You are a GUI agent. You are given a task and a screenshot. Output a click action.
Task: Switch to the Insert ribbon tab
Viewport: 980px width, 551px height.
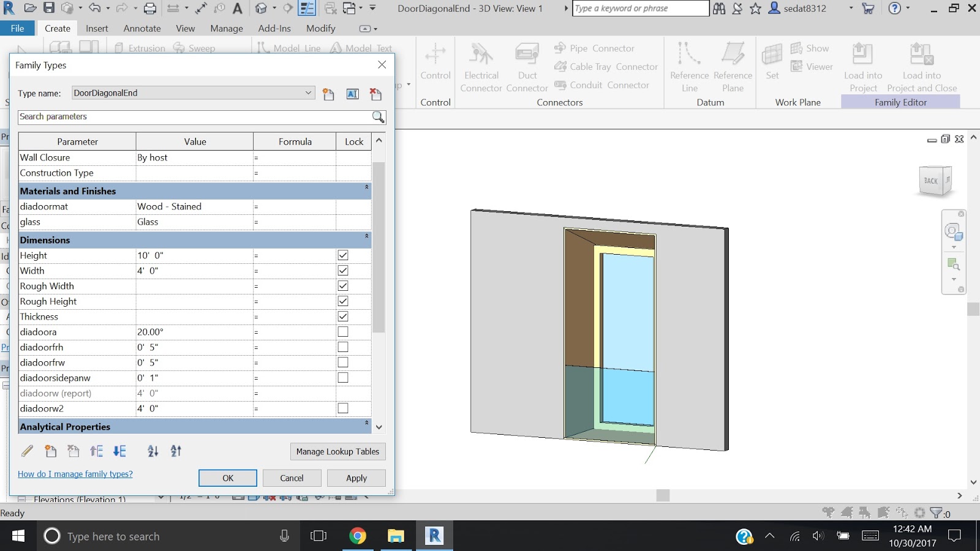tap(97, 28)
